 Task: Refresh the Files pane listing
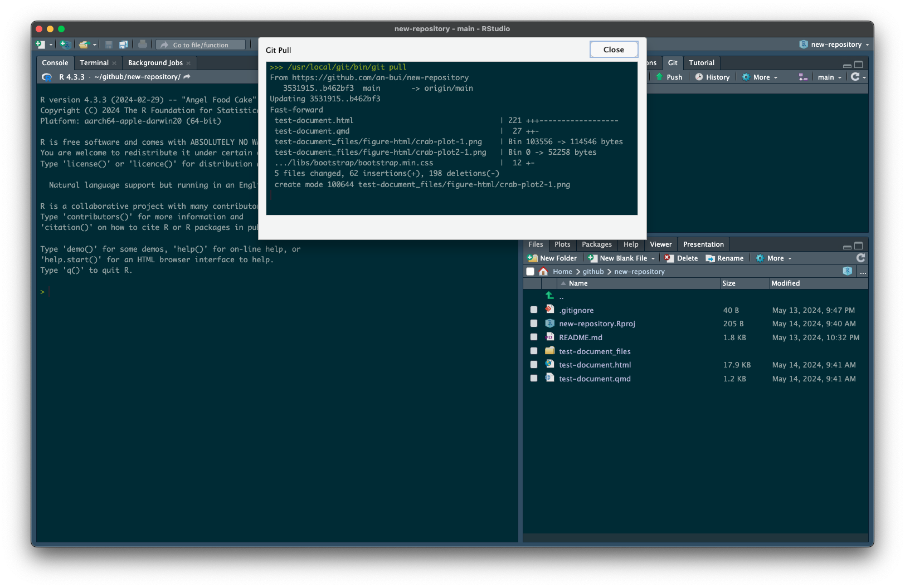click(860, 258)
